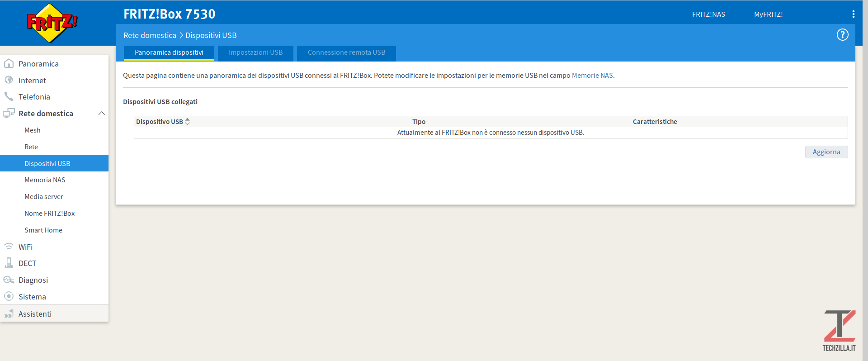
Task: Click the Aggiorna button
Action: pyautogui.click(x=826, y=152)
